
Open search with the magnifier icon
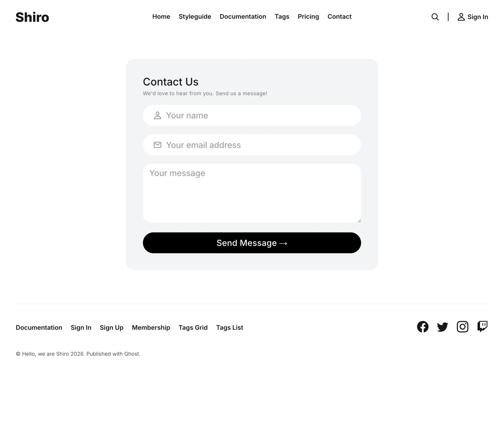(x=435, y=17)
